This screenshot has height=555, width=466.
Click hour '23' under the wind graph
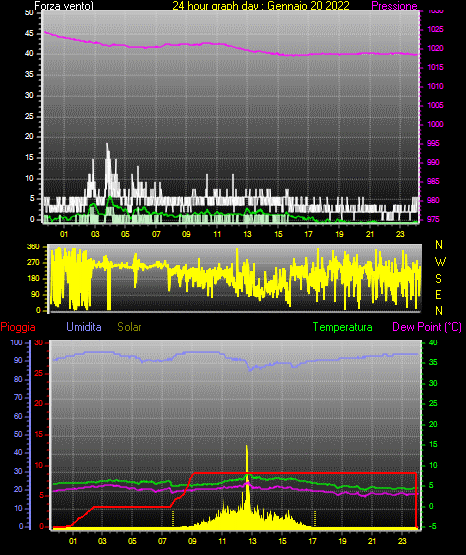tap(400, 234)
